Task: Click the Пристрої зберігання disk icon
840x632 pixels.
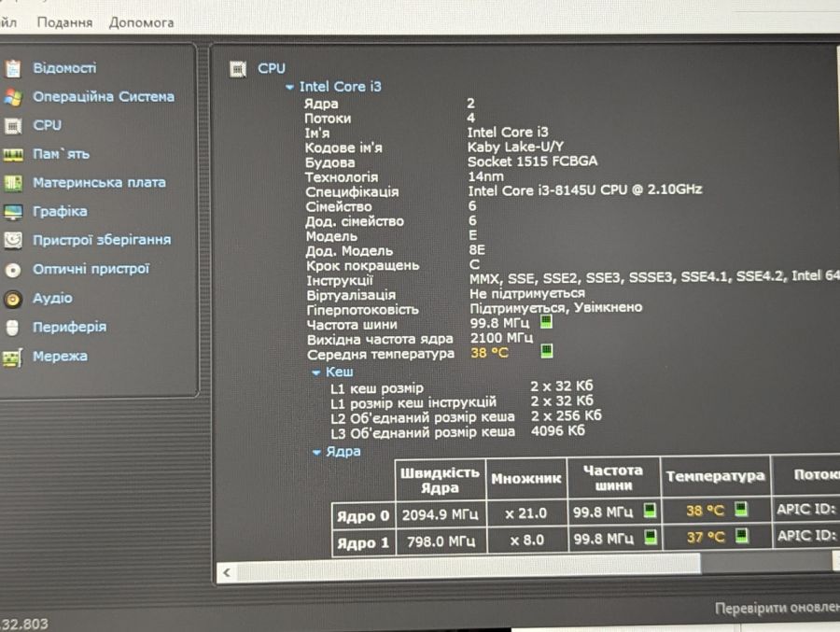Action: 13,241
